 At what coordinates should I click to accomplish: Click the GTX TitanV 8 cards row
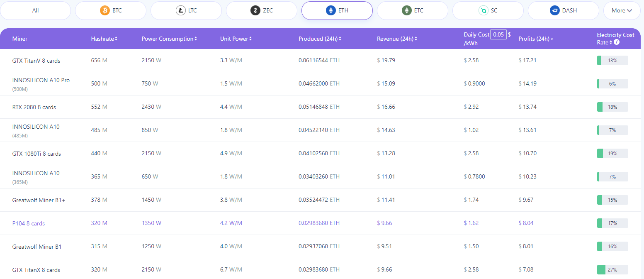37,60
